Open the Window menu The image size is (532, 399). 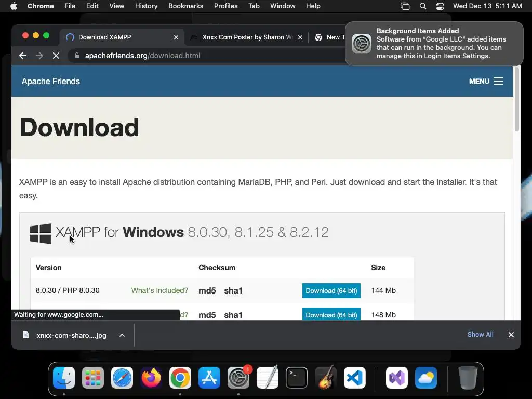283,6
